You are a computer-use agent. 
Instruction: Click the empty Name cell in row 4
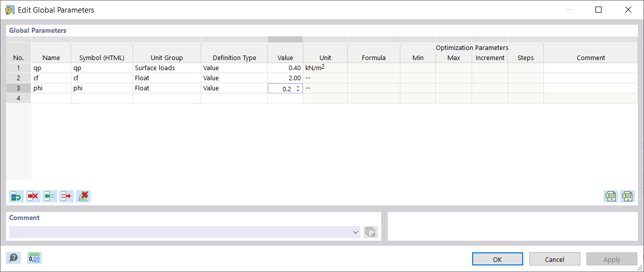tap(51, 98)
